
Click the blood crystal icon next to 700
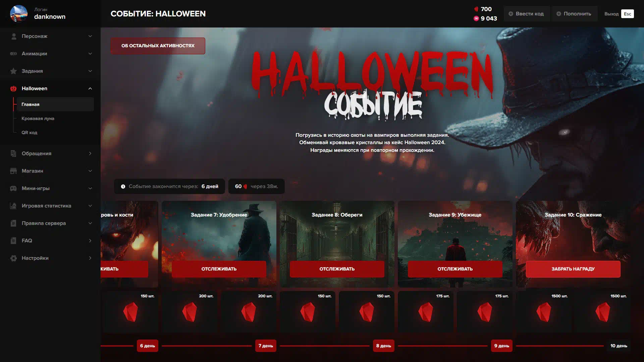[476, 9]
